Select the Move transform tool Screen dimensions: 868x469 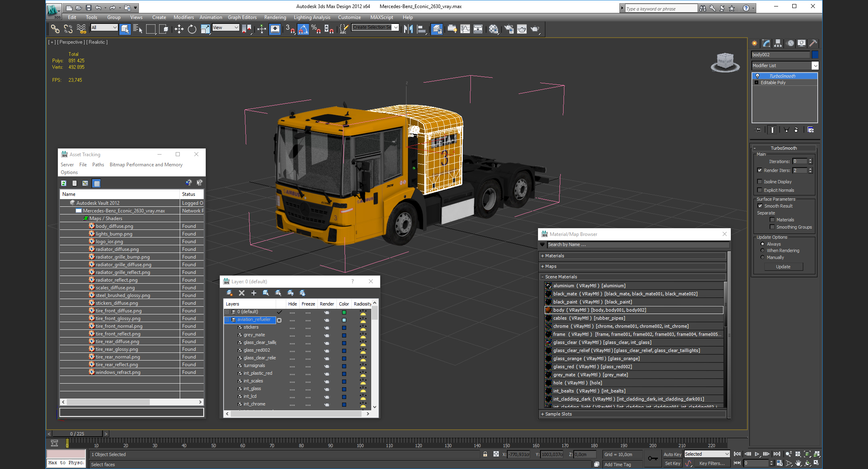(x=179, y=29)
